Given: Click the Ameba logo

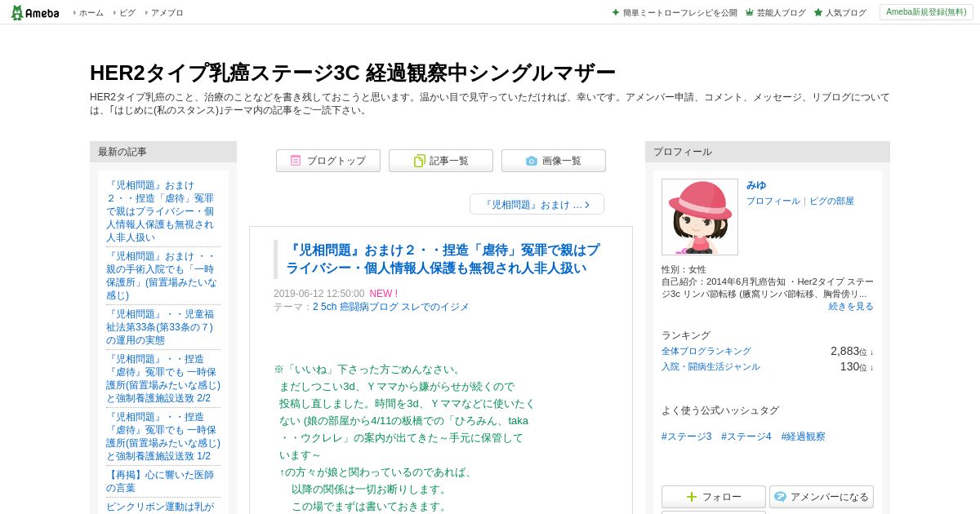Looking at the screenshot, I should 34,12.
